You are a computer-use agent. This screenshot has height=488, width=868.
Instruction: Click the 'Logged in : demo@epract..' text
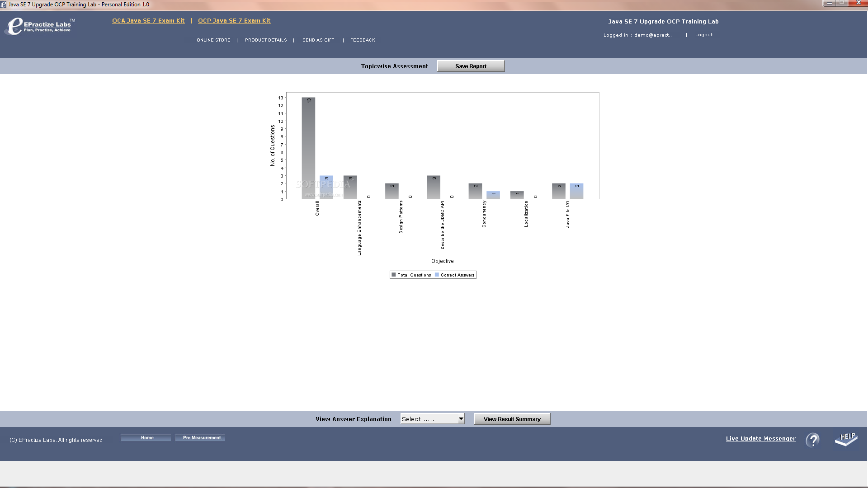coord(637,35)
